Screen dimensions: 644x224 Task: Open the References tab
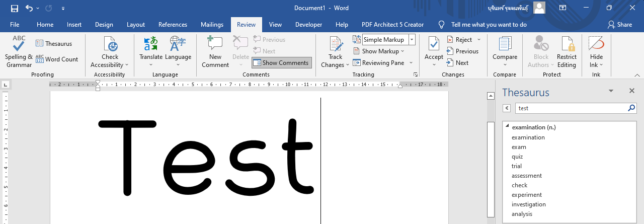(x=173, y=25)
